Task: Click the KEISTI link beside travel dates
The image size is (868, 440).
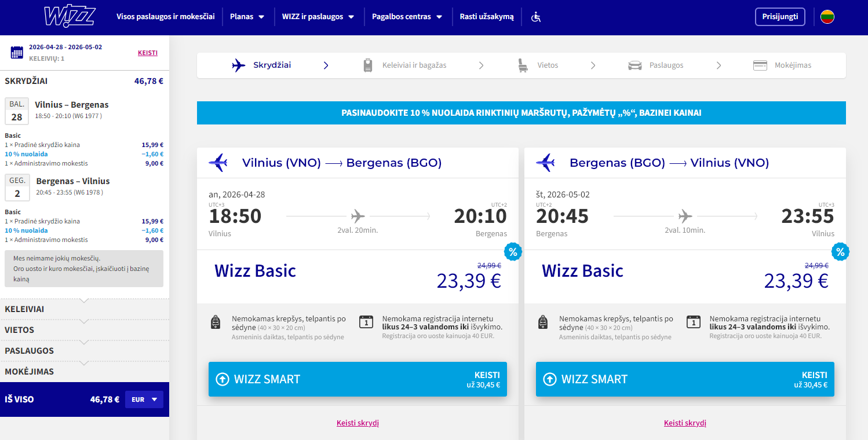Action: tap(147, 53)
